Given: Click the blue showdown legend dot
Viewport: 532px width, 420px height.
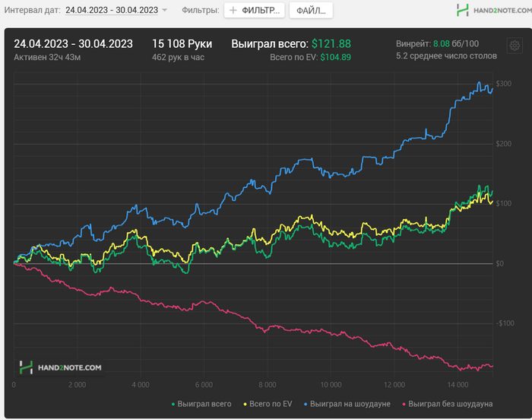Looking at the screenshot, I should click(306, 404).
